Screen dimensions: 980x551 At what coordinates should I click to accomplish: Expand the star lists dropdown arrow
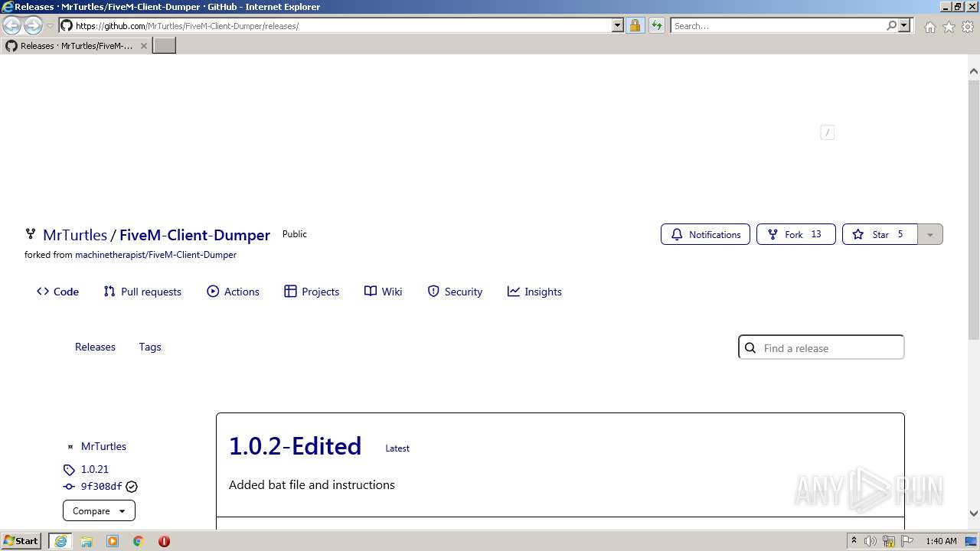pyautogui.click(x=930, y=234)
